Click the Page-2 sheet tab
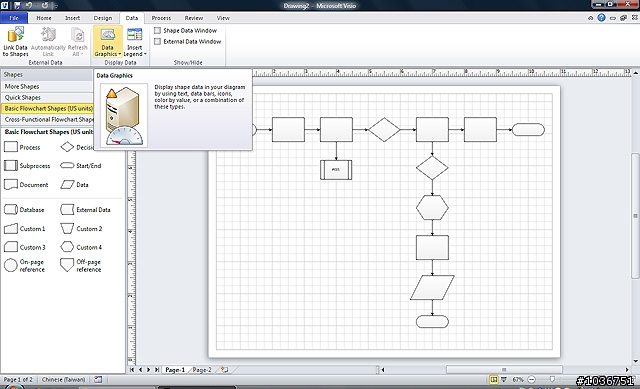The width and height of the screenshot is (640, 389). 202,370
